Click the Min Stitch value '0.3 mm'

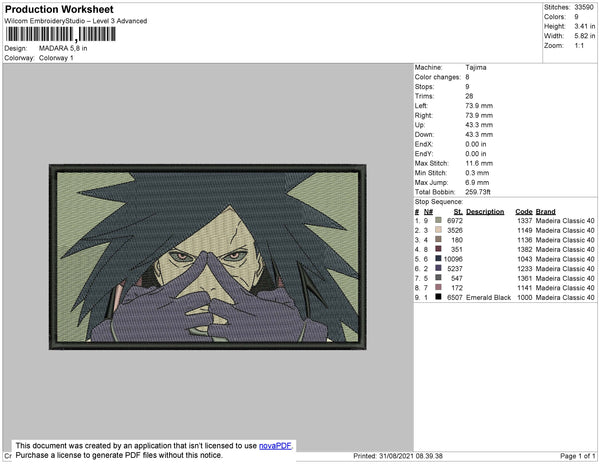click(x=477, y=173)
